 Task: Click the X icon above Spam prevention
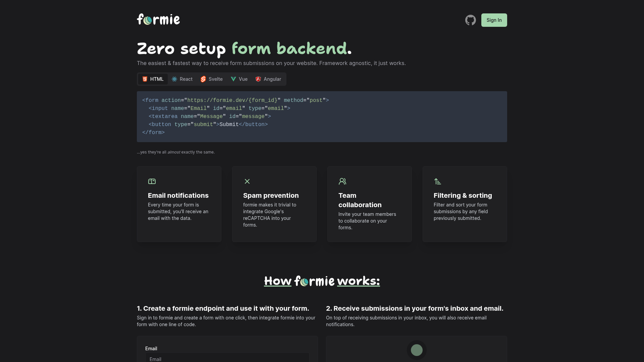247,181
